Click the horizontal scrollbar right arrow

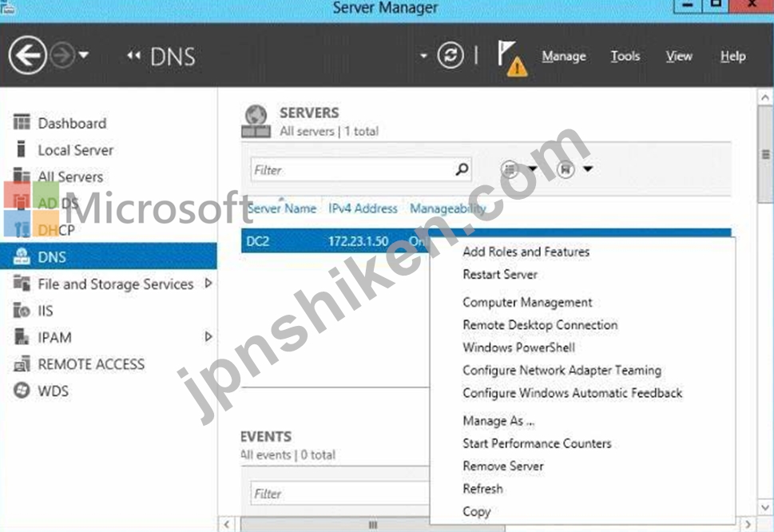[x=748, y=524]
